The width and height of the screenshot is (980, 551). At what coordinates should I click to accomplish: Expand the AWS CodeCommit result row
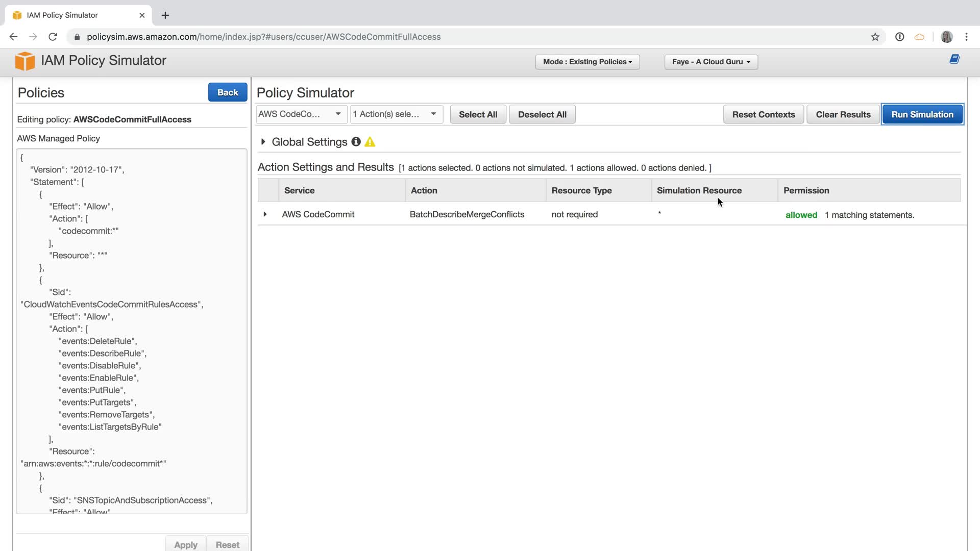point(265,214)
